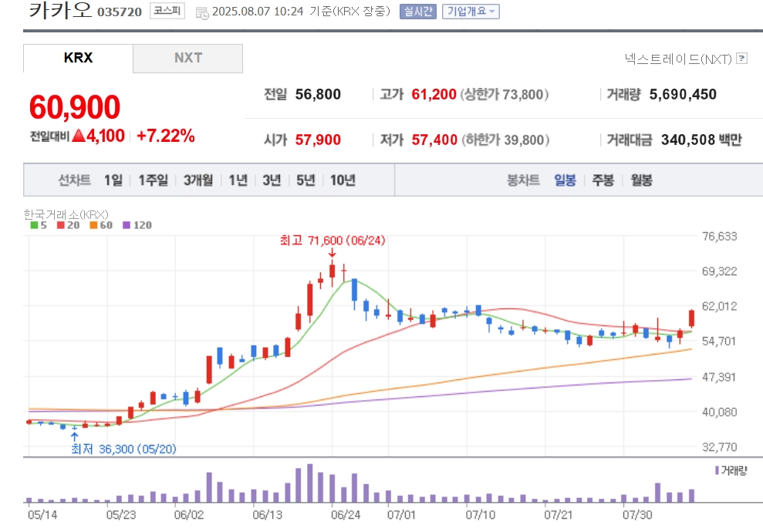Switch to the KRX tab

coord(78,58)
